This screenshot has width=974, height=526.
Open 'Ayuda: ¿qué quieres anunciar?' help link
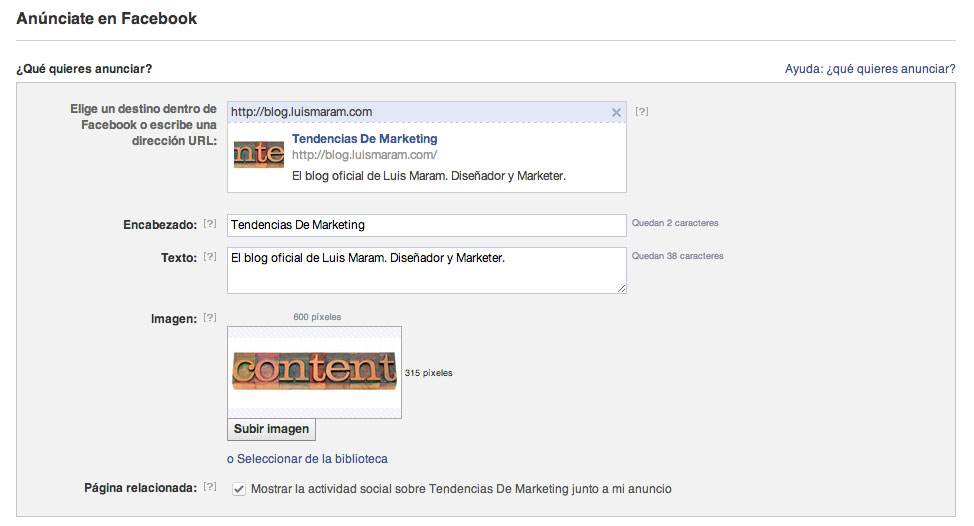(x=870, y=69)
